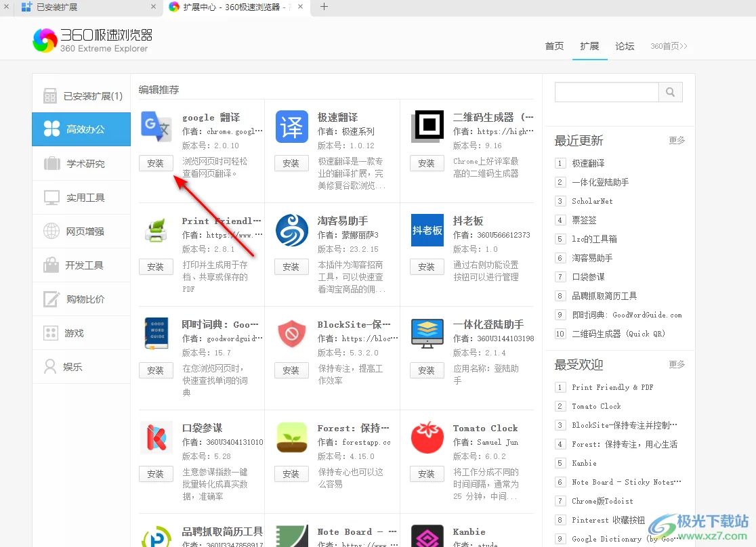Open the Note Board extension icon
Viewport: 756px width, 547px height.
[x=292, y=536]
